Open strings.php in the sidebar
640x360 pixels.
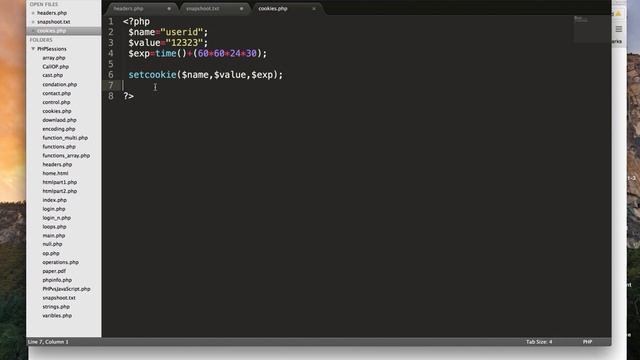pyautogui.click(x=56, y=307)
